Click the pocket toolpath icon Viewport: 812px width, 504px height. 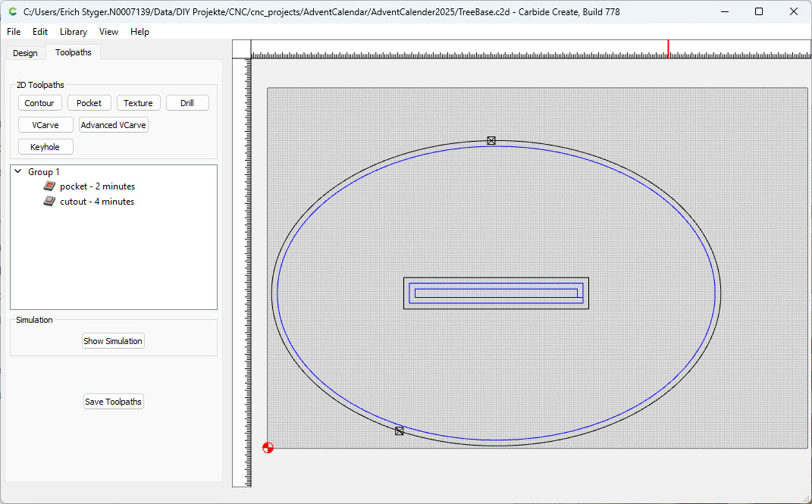point(49,186)
